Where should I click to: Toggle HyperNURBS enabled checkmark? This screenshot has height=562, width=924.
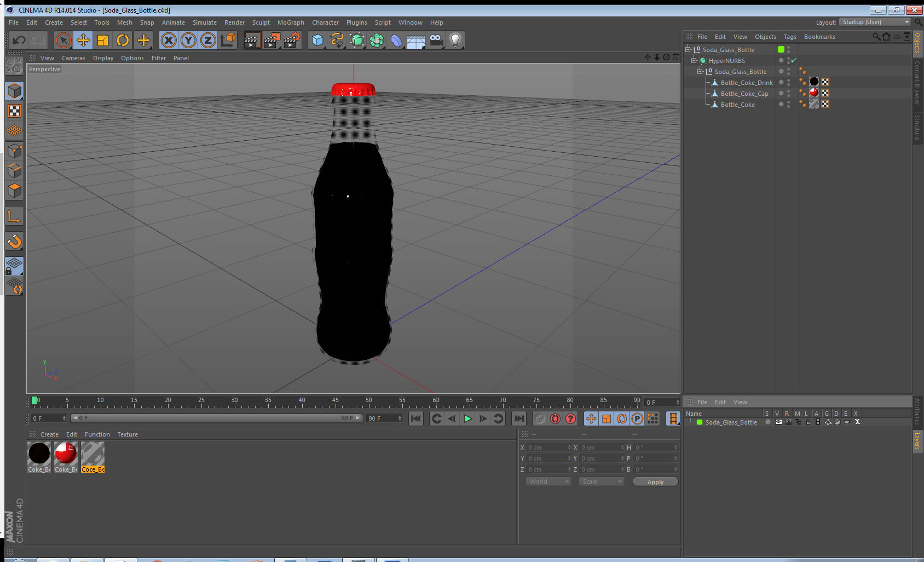click(x=794, y=60)
